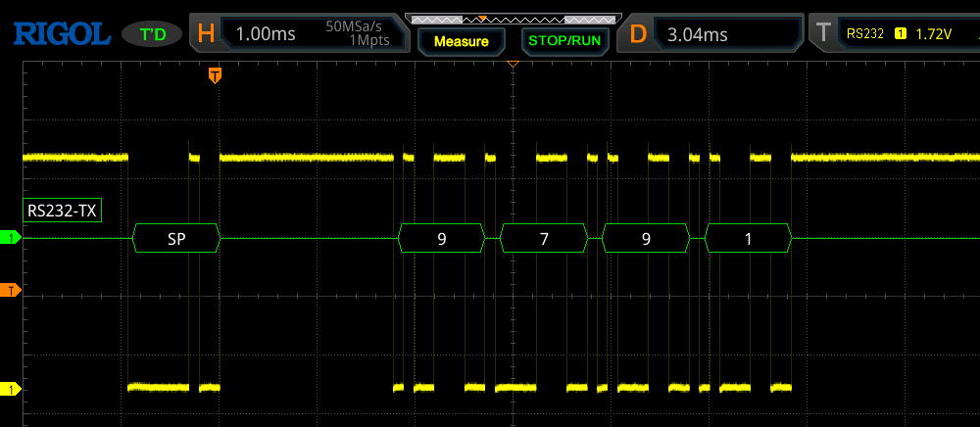Viewport: 980px width, 427px height.
Task: Select the RS232-TX bus label
Action: point(62,211)
